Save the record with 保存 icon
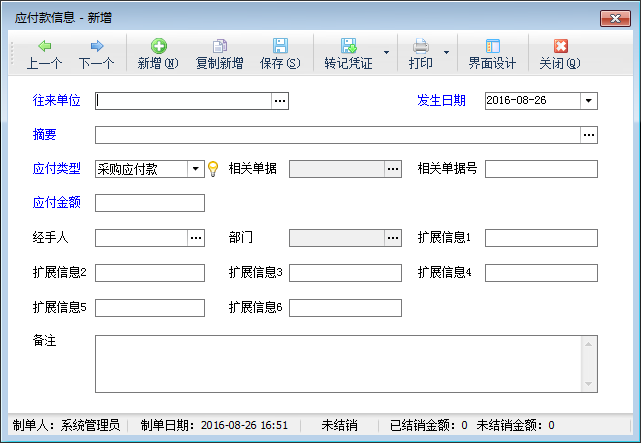 pos(280,53)
